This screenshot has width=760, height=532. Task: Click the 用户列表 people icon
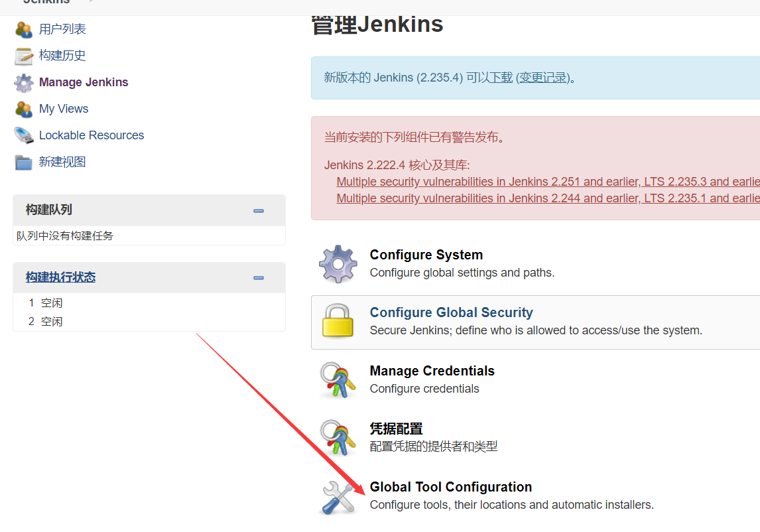24,29
